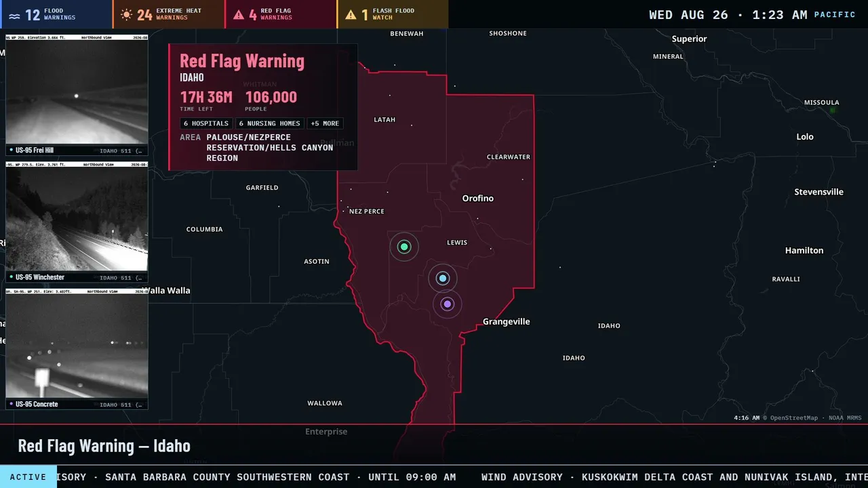Open the OpenStreetMap attribution link
The width and height of the screenshot is (868, 488).
pos(793,418)
